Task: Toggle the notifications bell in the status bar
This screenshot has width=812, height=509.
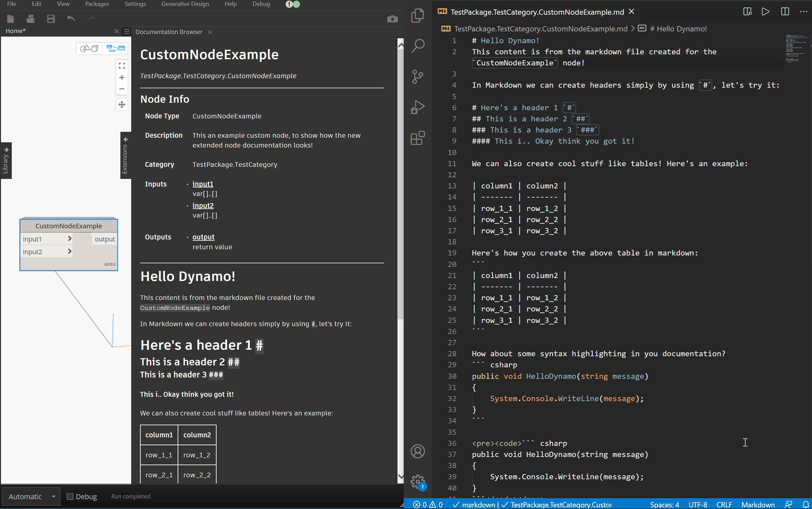Action: [805, 505]
